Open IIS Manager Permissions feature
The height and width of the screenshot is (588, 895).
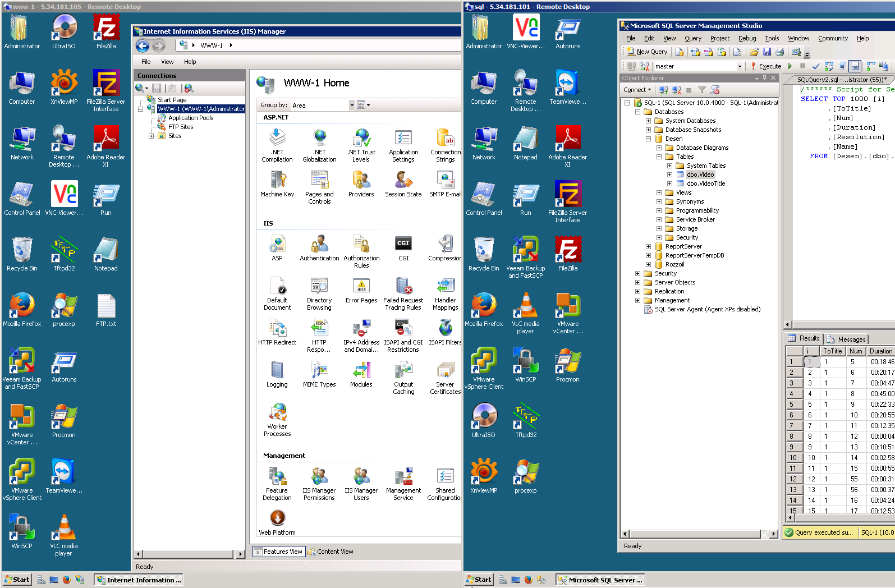(x=319, y=484)
